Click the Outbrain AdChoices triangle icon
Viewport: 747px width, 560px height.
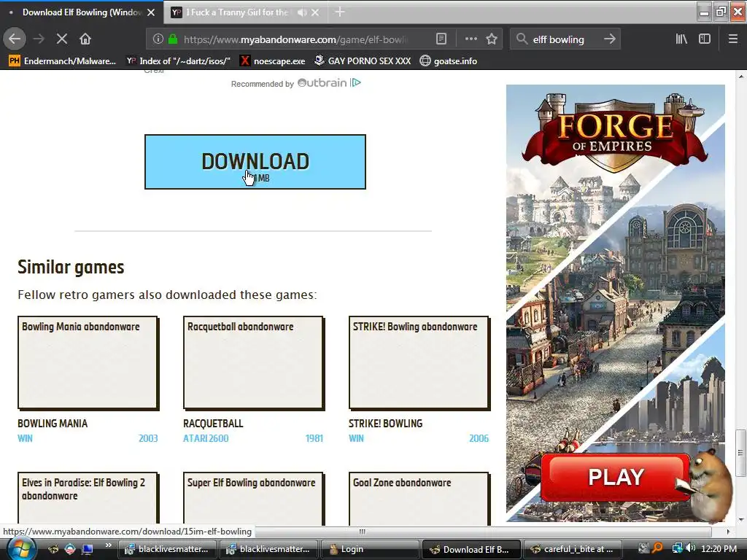(x=356, y=83)
